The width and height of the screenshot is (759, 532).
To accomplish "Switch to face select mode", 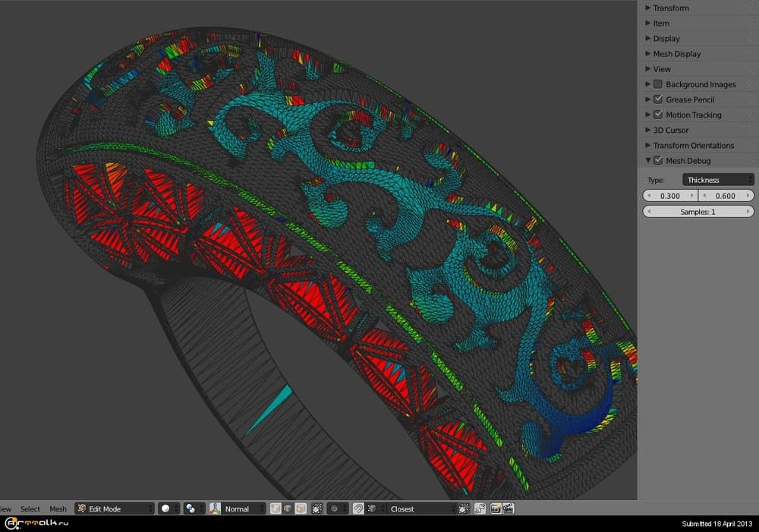I will [x=302, y=508].
